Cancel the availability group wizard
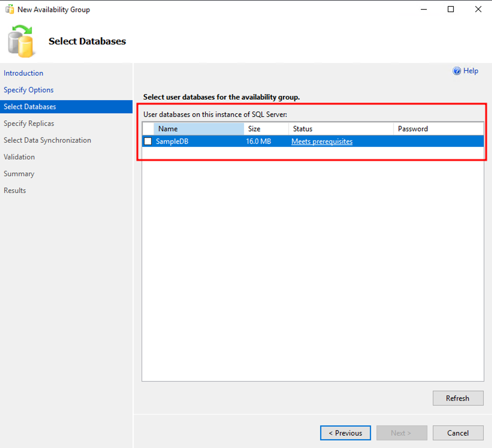This screenshot has height=448, width=492. pyautogui.click(x=458, y=433)
